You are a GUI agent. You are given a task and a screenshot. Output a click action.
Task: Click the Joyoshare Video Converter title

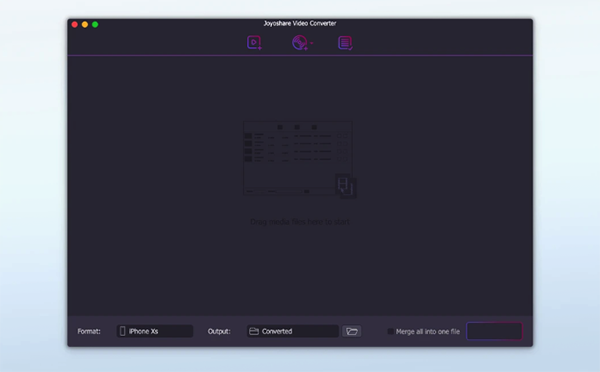coord(300,23)
